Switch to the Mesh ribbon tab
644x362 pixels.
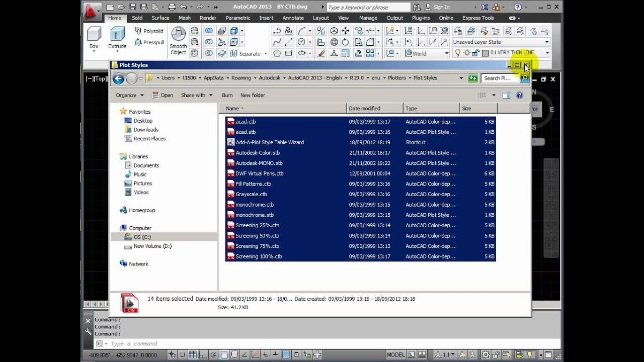tap(184, 18)
